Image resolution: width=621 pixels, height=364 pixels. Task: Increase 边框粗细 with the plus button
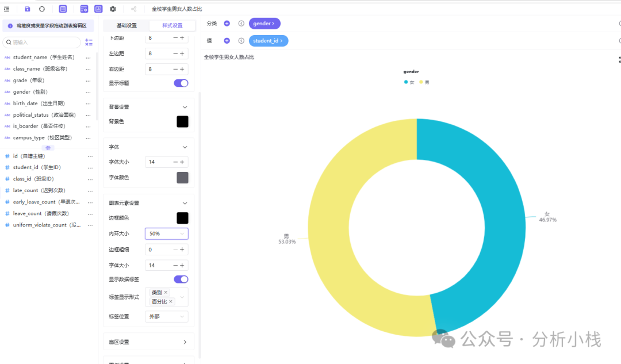tap(182, 250)
